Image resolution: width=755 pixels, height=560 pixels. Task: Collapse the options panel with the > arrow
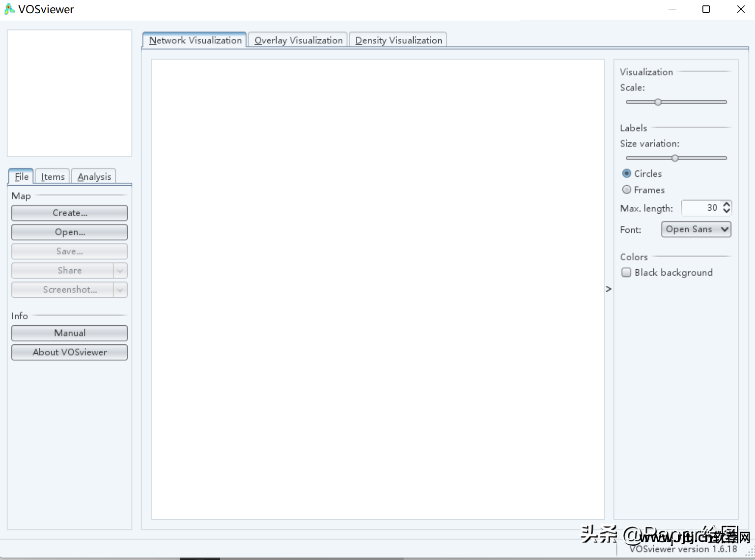pyautogui.click(x=609, y=289)
